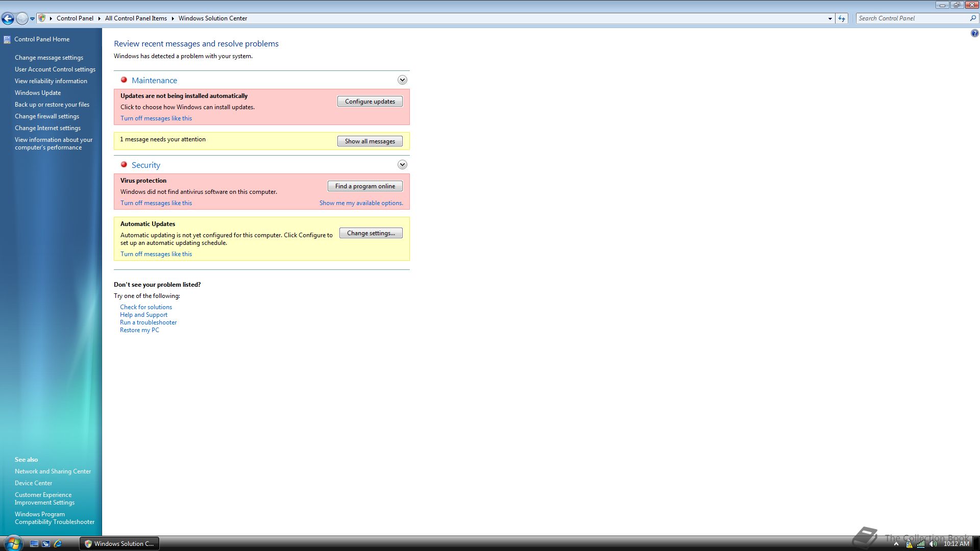Click Switch between windows quick launch icon
The image size is (980, 551).
click(46, 544)
